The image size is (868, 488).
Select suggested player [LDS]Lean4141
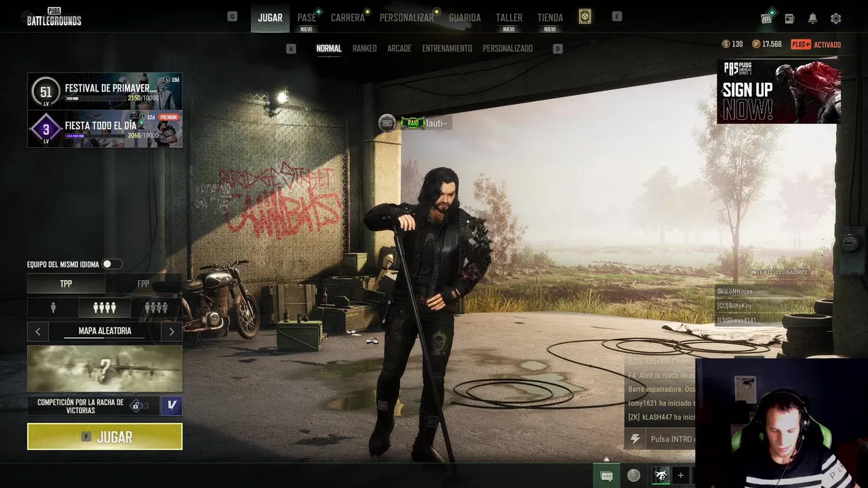[736, 320]
